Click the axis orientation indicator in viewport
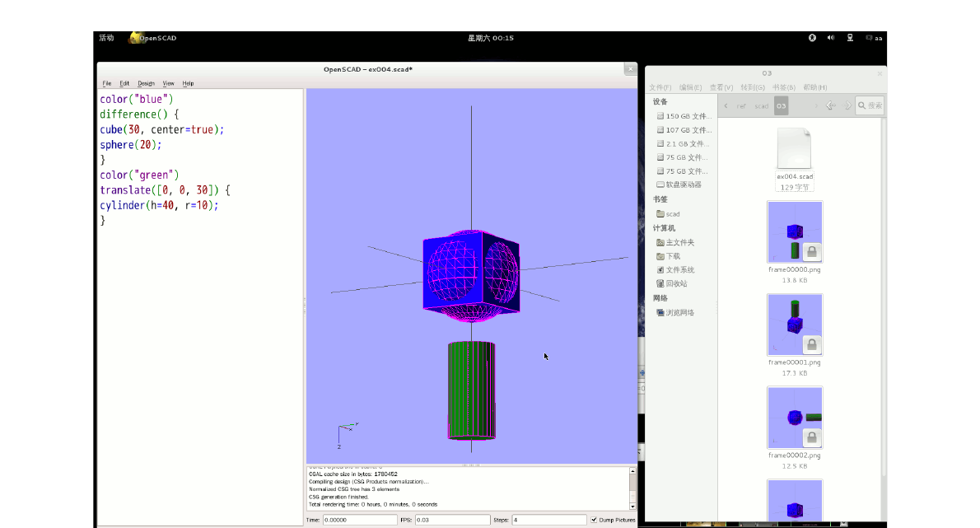Viewport: 980px width, 528px height. tap(347, 435)
